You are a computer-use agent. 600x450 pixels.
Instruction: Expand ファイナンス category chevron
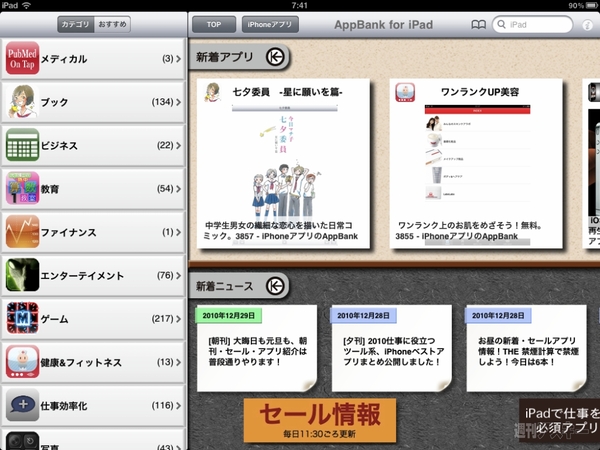tap(178, 232)
